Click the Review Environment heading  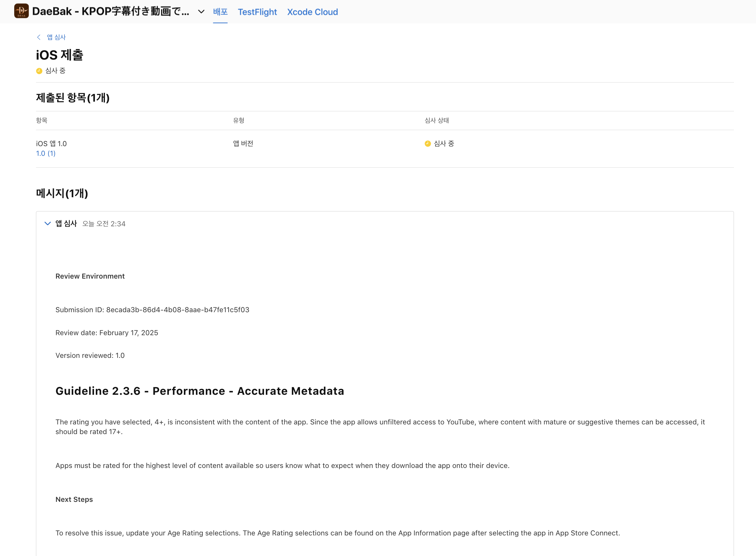[90, 276]
